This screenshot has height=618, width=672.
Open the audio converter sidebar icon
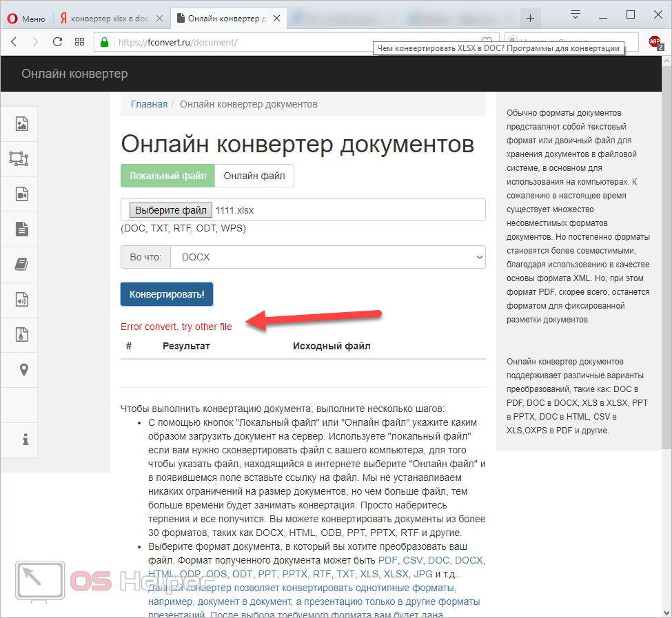[x=22, y=299]
